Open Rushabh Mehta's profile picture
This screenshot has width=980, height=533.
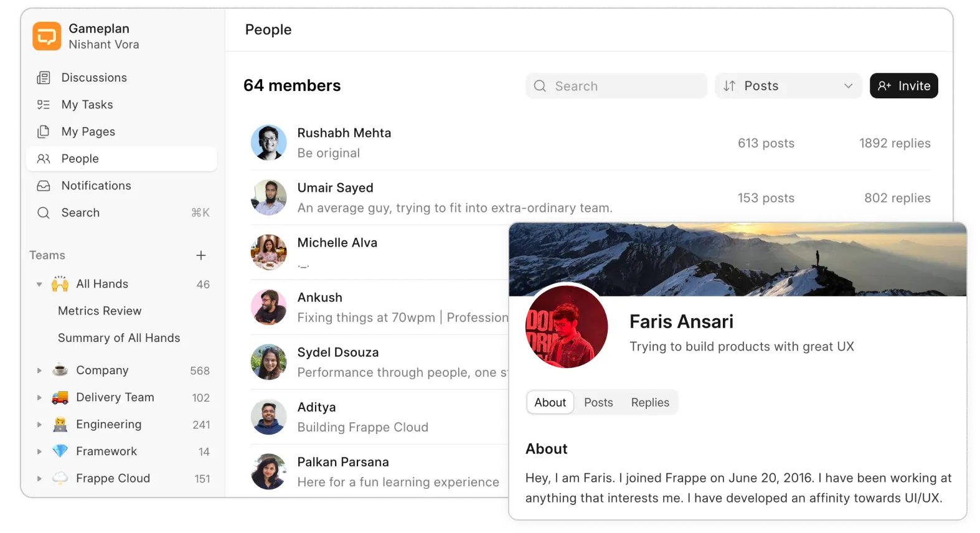pos(268,143)
